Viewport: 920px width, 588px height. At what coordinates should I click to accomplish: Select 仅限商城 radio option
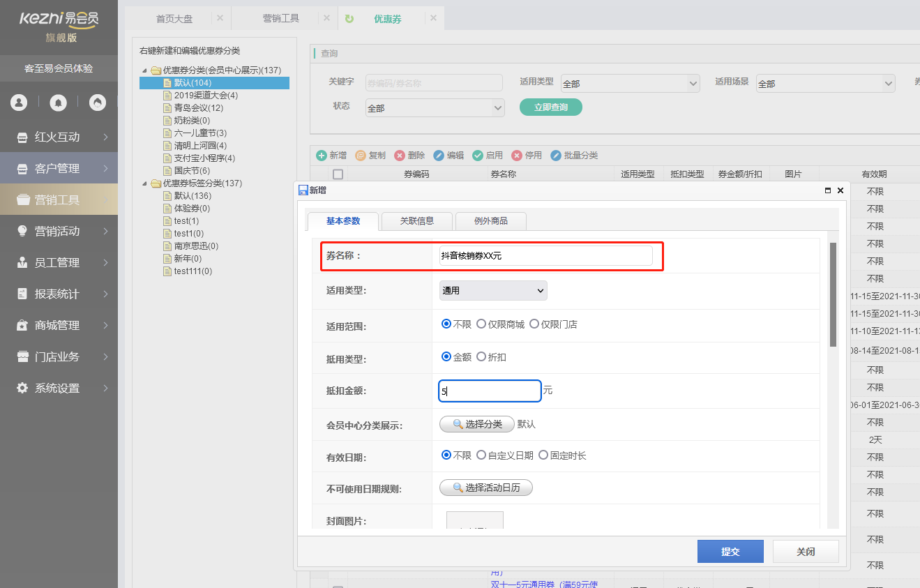pyautogui.click(x=481, y=324)
